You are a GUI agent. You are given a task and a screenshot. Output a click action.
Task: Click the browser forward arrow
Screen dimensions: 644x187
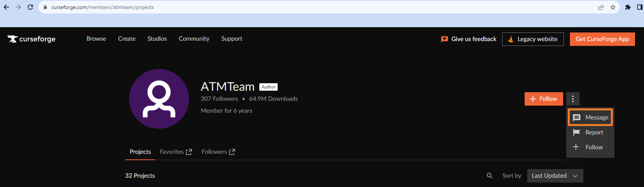tap(18, 7)
